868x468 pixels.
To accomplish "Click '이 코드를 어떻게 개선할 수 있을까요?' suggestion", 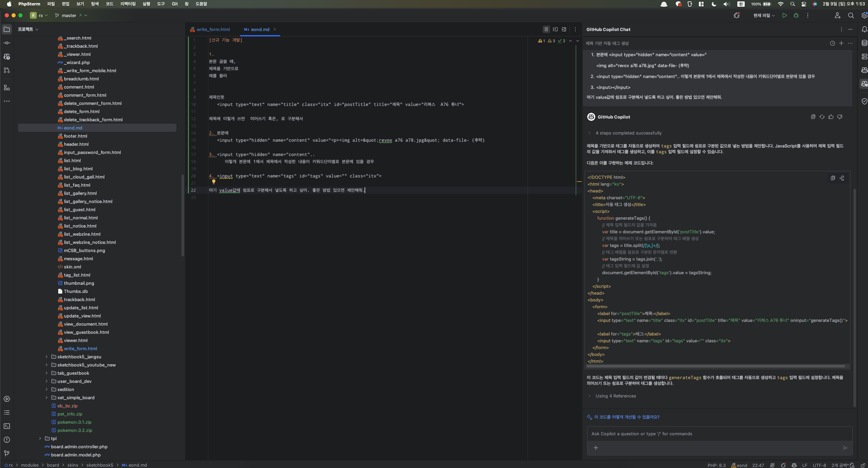I will coord(627,417).
